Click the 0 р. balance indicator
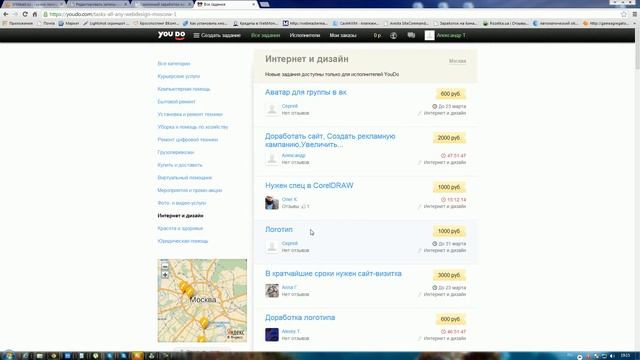This screenshot has width=640, height=360. pos(377,36)
